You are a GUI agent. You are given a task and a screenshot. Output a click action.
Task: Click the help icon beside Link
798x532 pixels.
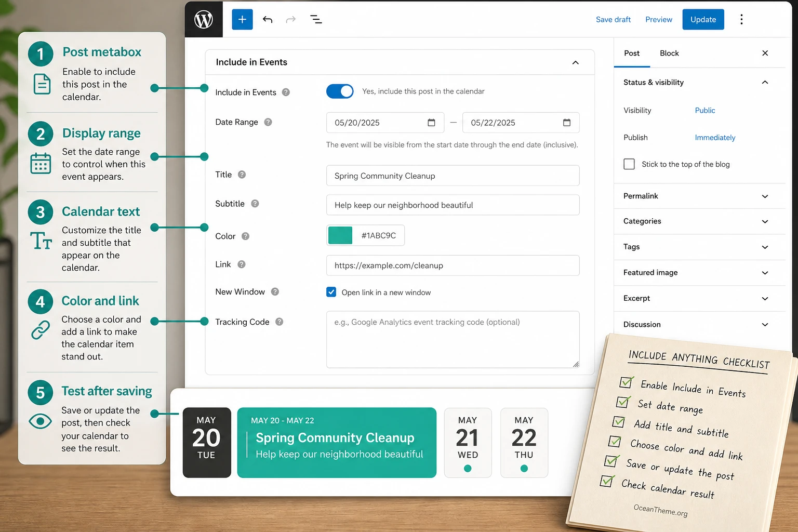[x=241, y=264]
